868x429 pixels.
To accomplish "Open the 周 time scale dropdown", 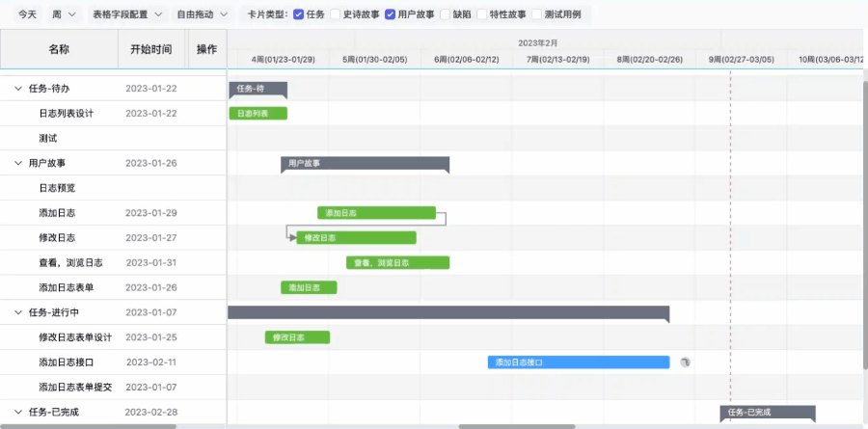I will [63, 14].
